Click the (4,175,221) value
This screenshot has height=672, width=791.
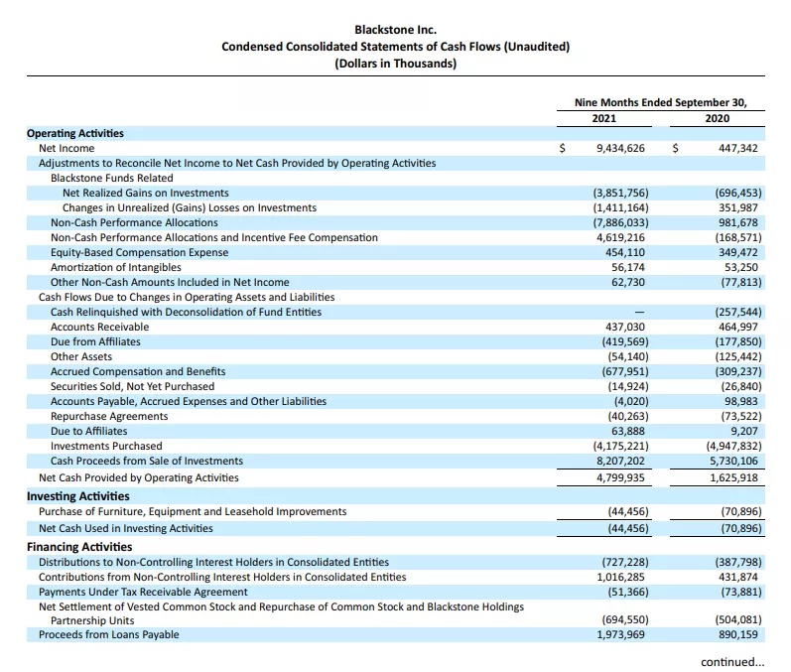620,446
